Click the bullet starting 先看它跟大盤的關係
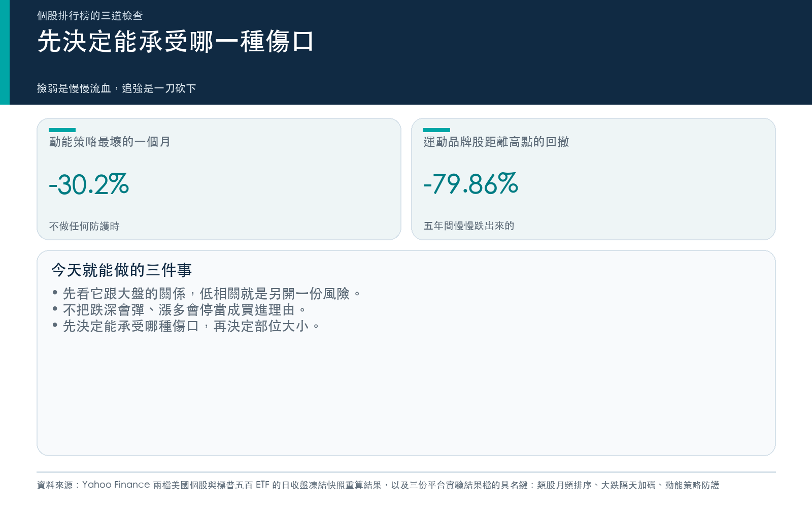This screenshot has height=508, width=812. pos(207,294)
